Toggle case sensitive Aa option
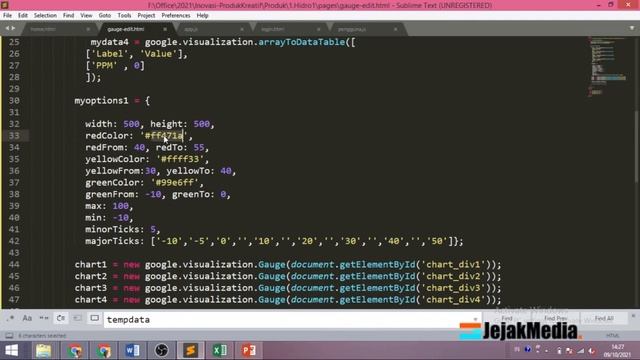Screen dimensions: 640x360 27,318
